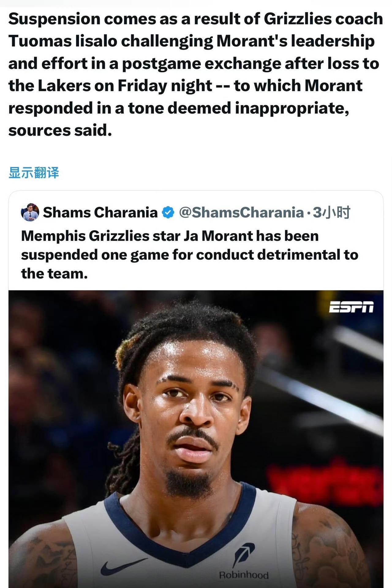Open the quoted tweet text about suspension
Image resolution: width=392 pixels, height=588 pixels.
point(190,255)
